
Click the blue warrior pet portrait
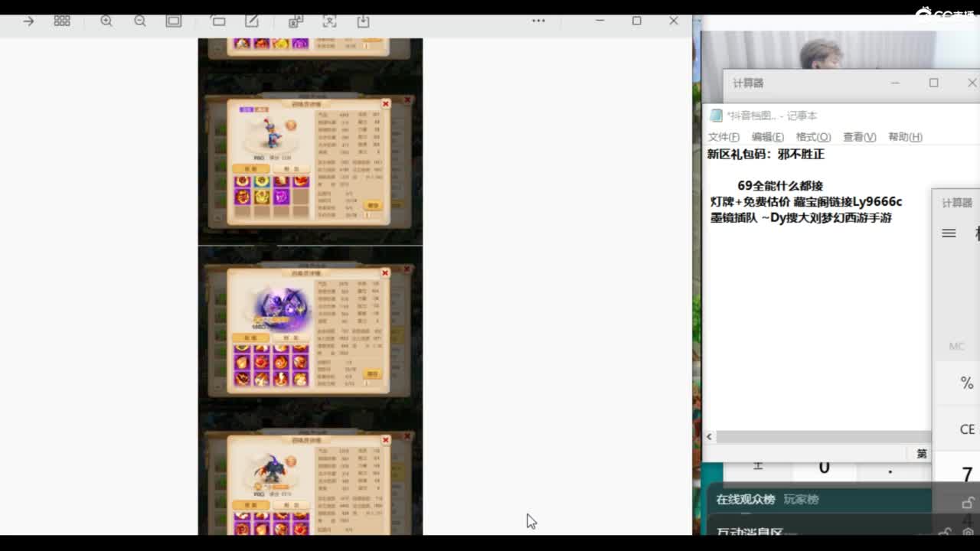271,132
